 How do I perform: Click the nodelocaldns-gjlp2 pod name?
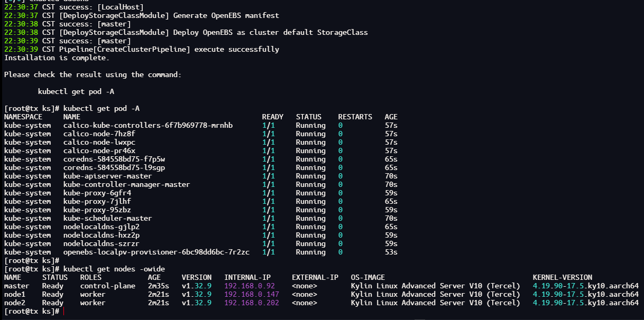101,227
